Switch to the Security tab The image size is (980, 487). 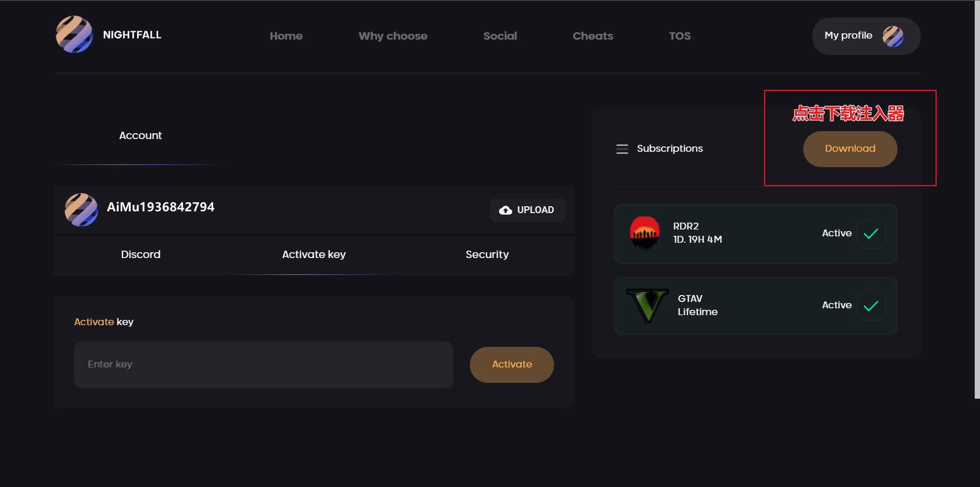tap(487, 254)
